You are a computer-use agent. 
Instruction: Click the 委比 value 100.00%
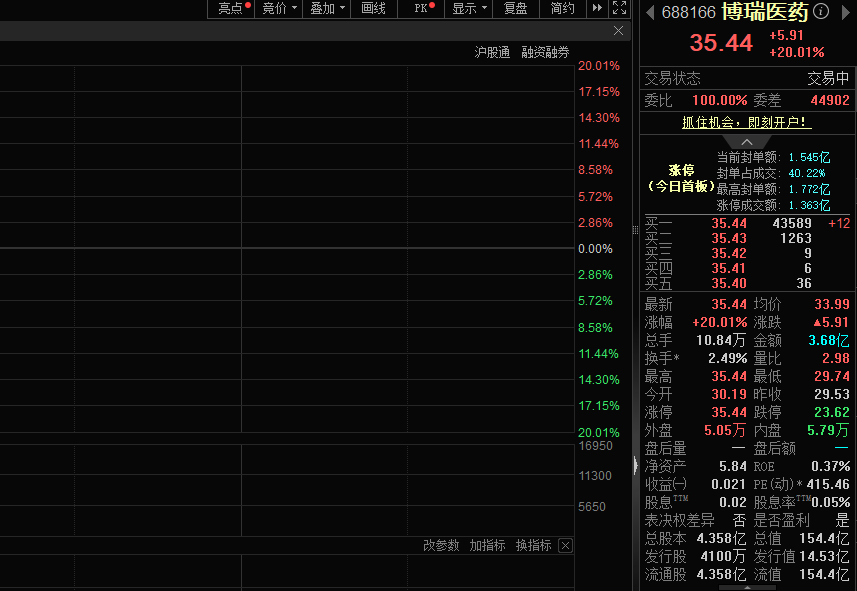(x=719, y=100)
